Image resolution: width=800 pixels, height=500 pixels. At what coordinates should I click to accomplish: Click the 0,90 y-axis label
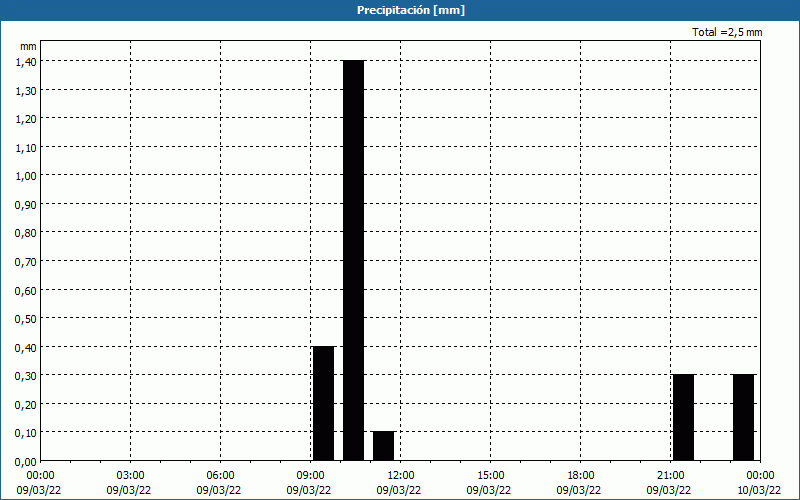pos(26,205)
